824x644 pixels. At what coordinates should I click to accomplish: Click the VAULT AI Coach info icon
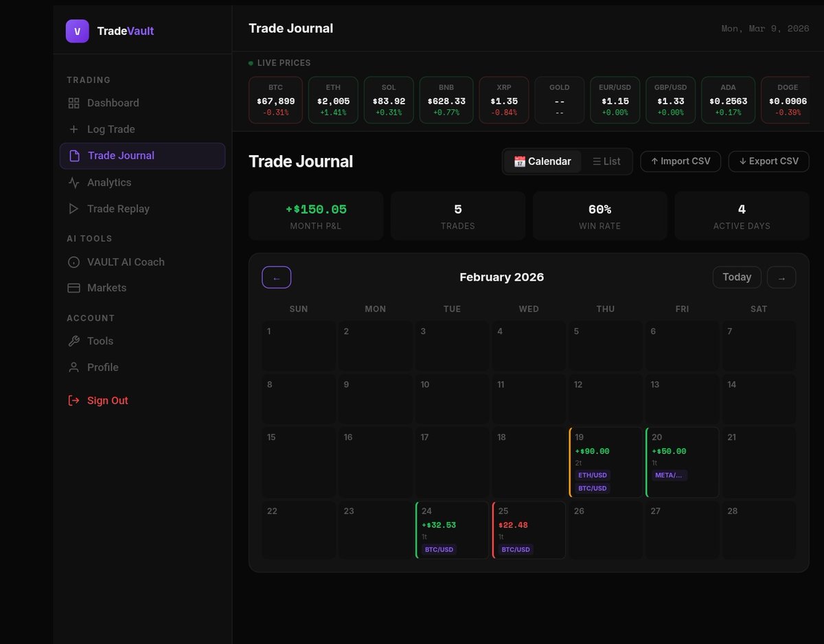(73, 262)
